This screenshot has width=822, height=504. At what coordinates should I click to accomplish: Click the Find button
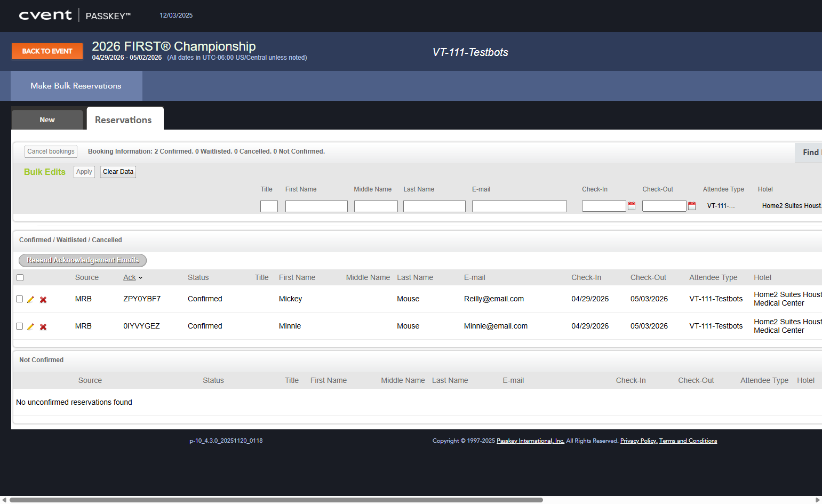pos(810,153)
